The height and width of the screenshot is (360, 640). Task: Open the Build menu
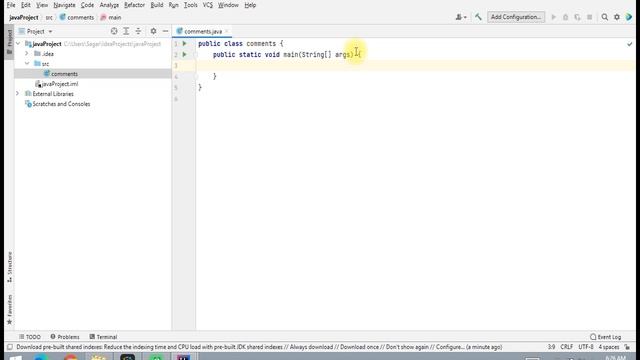click(157, 5)
